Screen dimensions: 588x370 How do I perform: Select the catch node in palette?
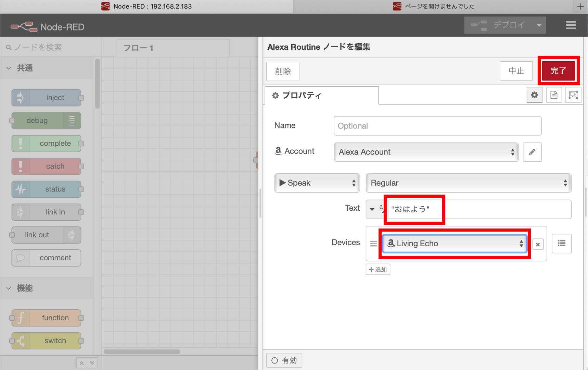pyautogui.click(x=47, y=166)
